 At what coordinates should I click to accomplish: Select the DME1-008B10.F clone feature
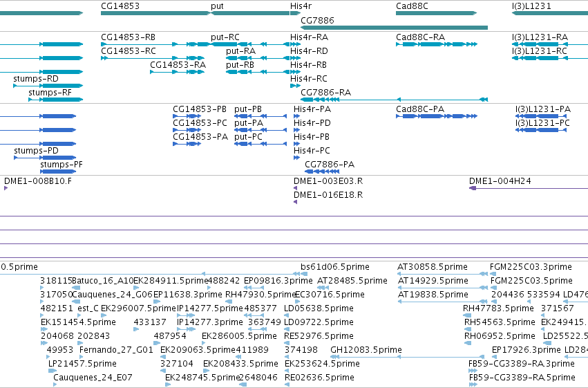click(x=6, y=188)
